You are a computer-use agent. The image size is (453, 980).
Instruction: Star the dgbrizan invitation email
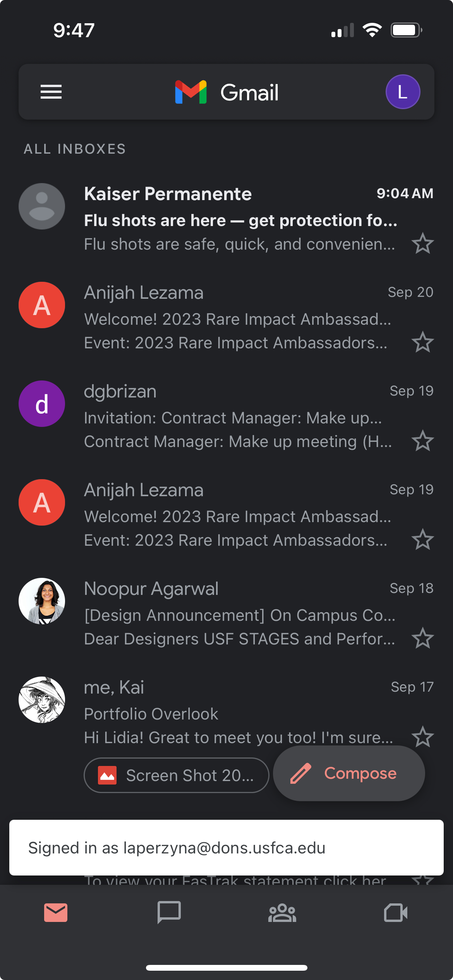coord(422,441)
